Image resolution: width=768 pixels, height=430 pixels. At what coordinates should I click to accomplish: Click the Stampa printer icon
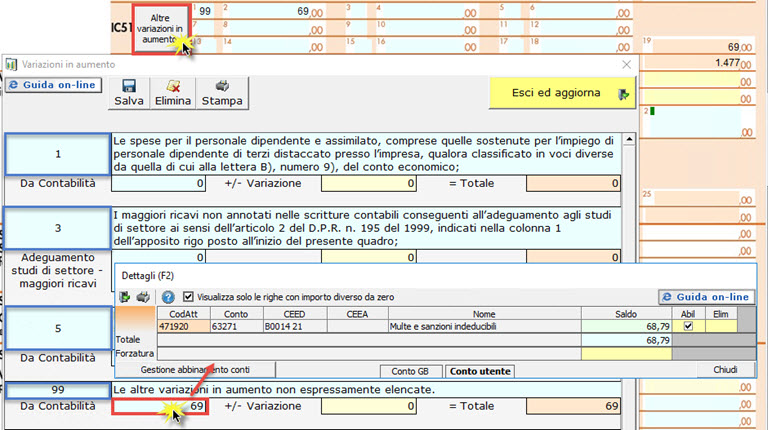tap(222, 86)
